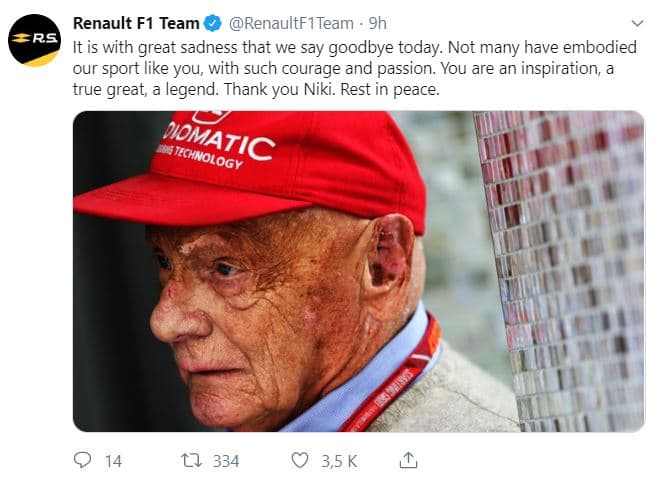The height and width of the screenshot is (479, 654).
Task: Click the @RenaultF1Team handle
Action: (292, 23)
